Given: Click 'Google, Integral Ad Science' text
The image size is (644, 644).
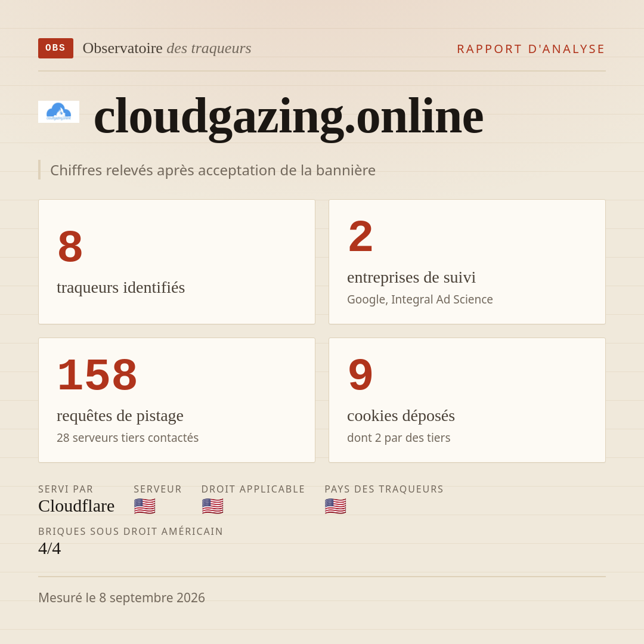Looking at the screenshot, I should pos(420,299).
